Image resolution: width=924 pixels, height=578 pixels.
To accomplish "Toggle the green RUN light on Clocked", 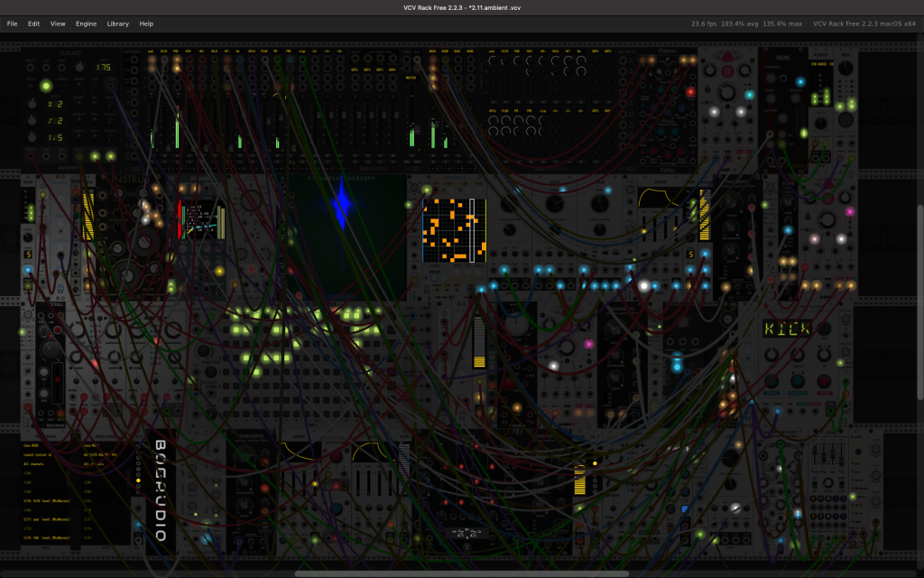I will (x=46, y=86).
